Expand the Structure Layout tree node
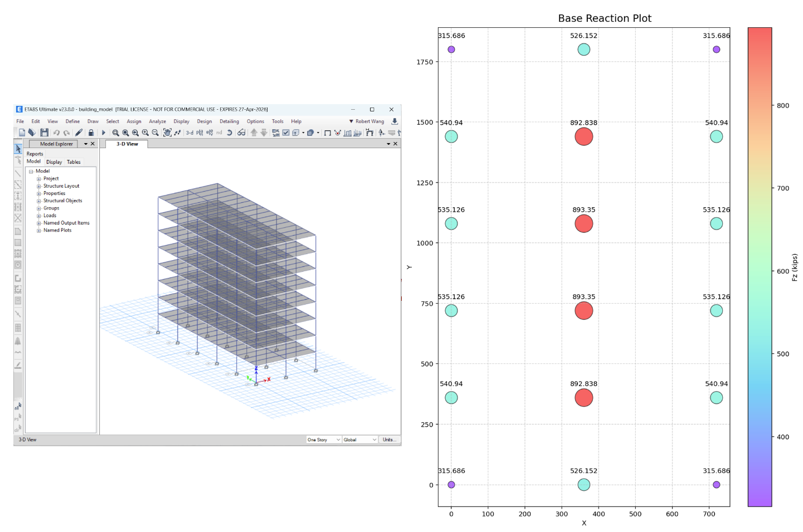 (39, 186)
